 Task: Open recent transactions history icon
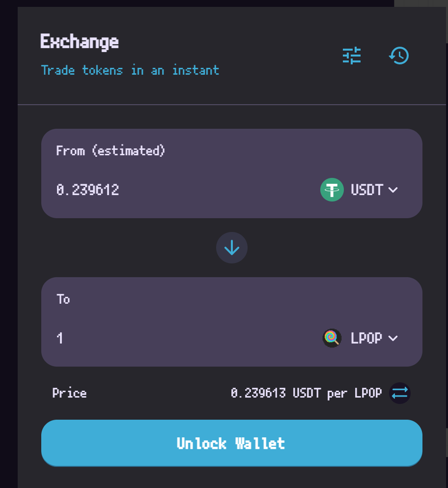(x=399, y=56)
